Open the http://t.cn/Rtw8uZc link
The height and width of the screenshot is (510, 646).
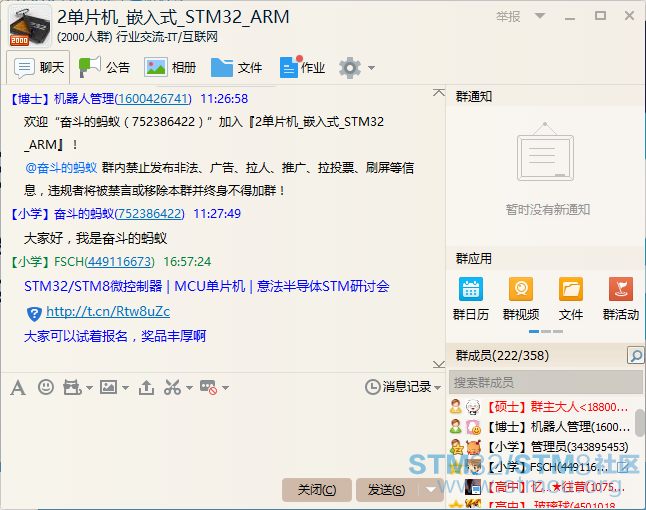pyautogui.click(x=108, y=311)
